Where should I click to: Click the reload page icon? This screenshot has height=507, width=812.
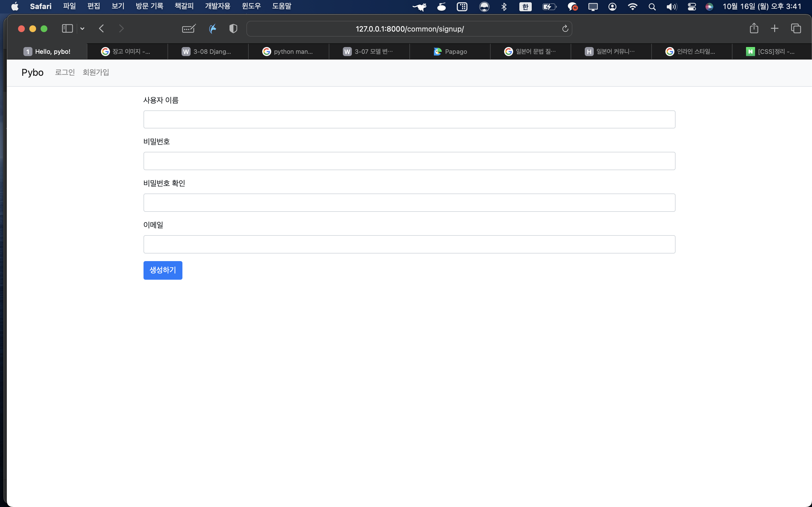(565, 29)
